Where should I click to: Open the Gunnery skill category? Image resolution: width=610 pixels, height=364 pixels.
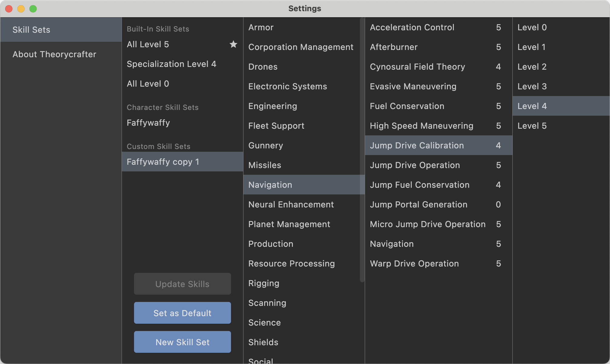click(266, 145)
